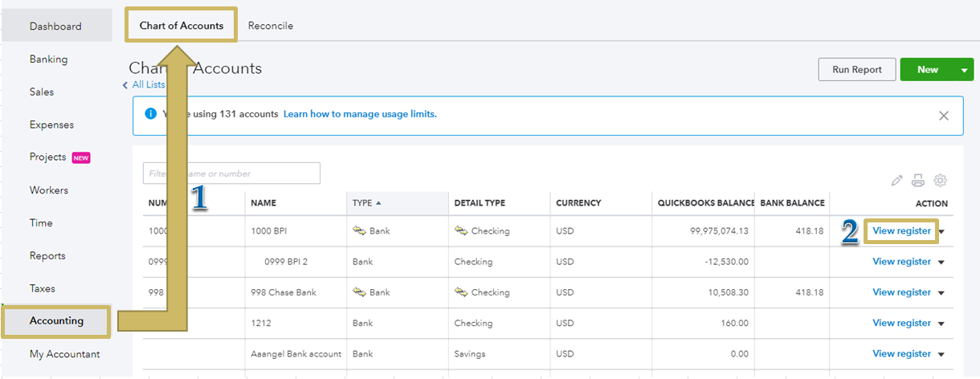
Task: Switch to the Reconcile tab
Action: [271, 26]
